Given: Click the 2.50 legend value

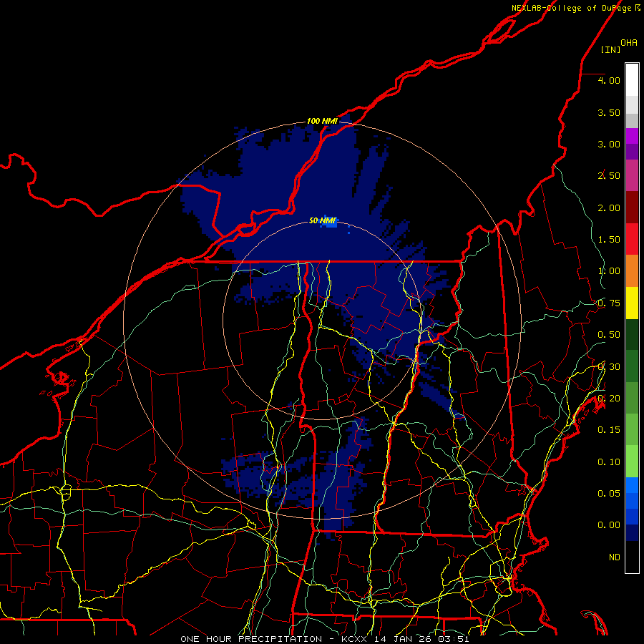Looking at the screenshot, I should click(609, 176).
